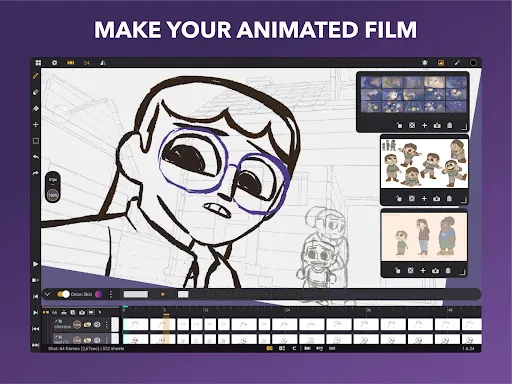This screenshot has width=512, height=384.
Task: Toggle the Onion Skin switch
Action: pyautogui.click(x=63, y=294)
